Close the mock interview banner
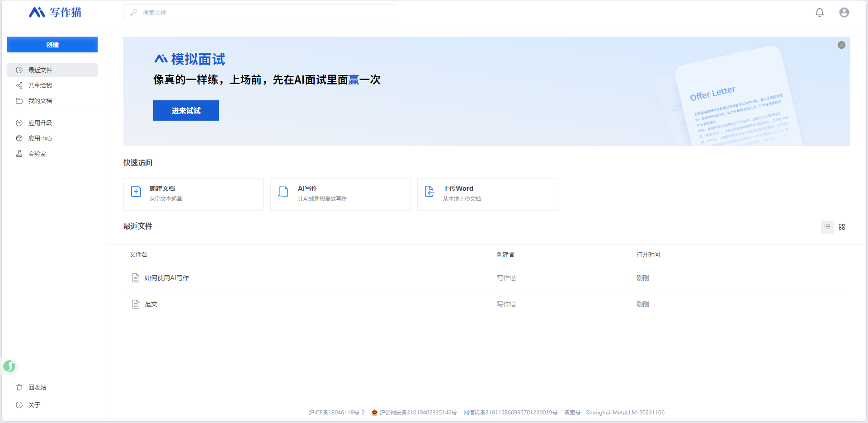 click(x=841, y=45)
